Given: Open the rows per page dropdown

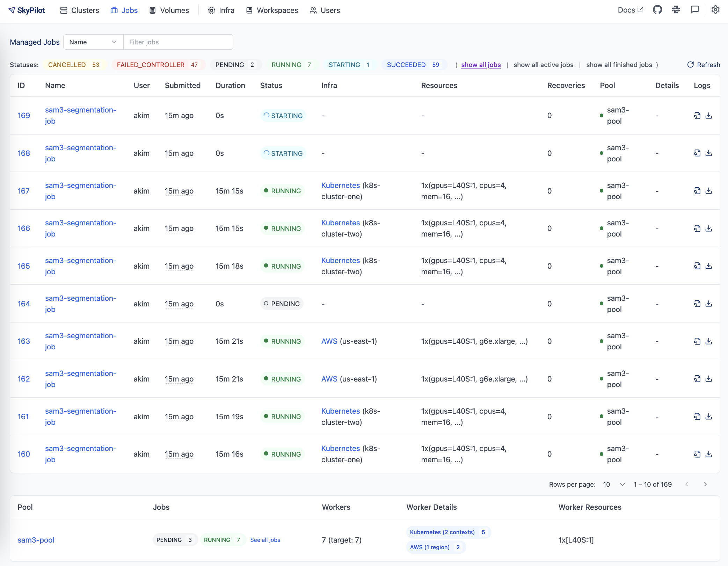Looking at the screenshot, I should coord(614,484).
